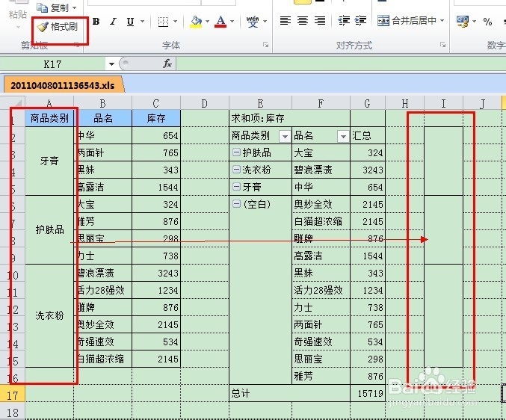The width and height of the screenshot is (506, 420).
Task: Click the 奥妙全效 cell in pivot column F
Action: [x=321, y=204]
